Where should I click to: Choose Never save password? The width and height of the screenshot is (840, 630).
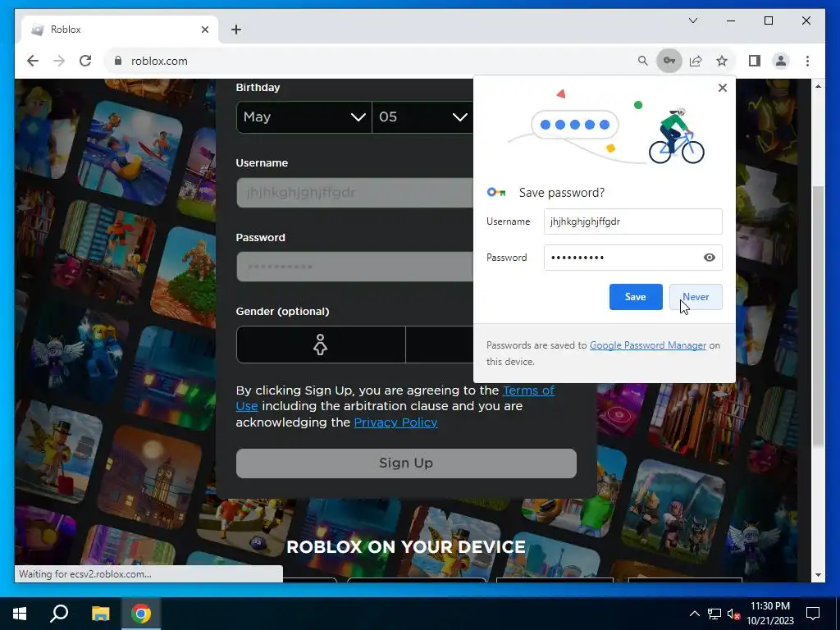[x=696, y=297]
